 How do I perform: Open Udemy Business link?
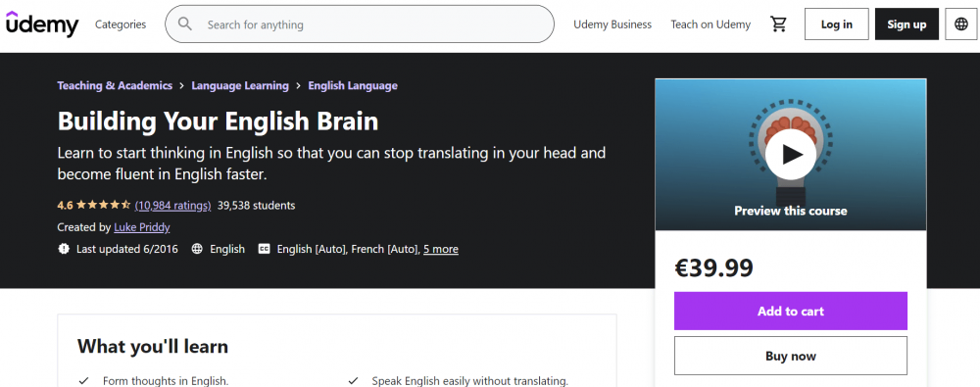click(x=612, y=24)
